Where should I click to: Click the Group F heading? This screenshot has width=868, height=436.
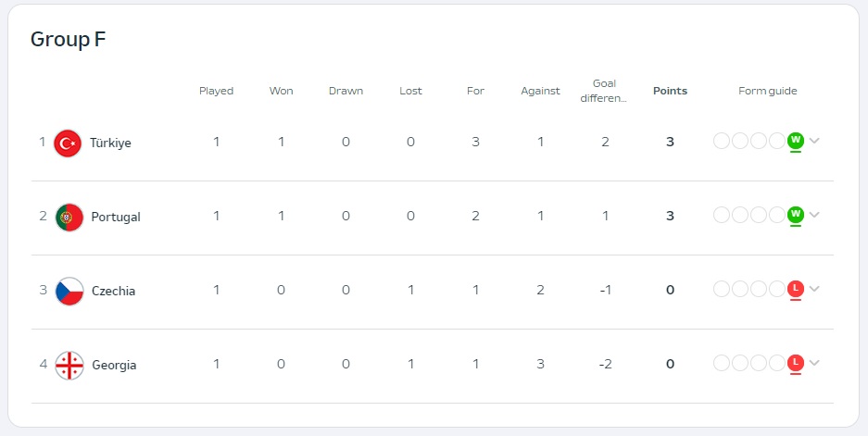[x=69, y=39]
